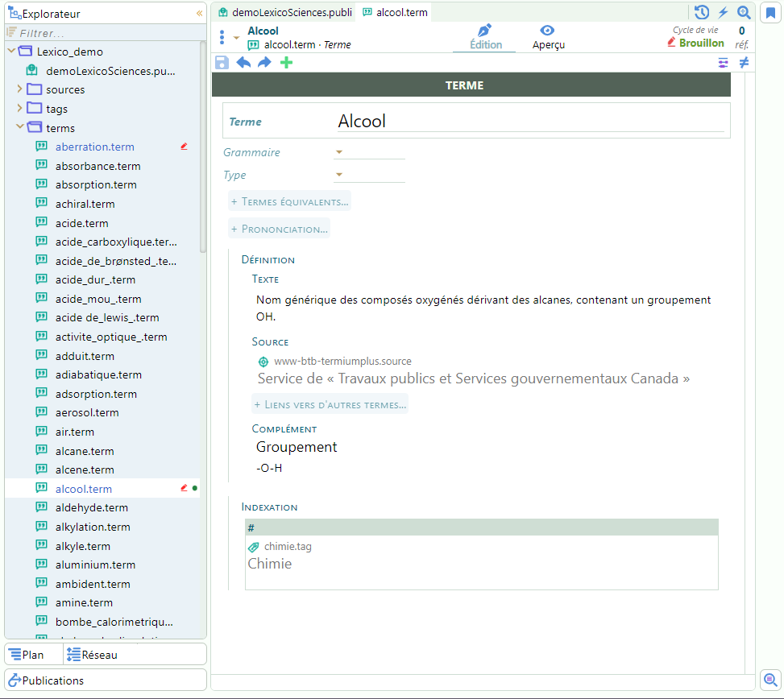Open the Plan panel tab
This screenshot has width=784, height=699.
pos(34,655)
